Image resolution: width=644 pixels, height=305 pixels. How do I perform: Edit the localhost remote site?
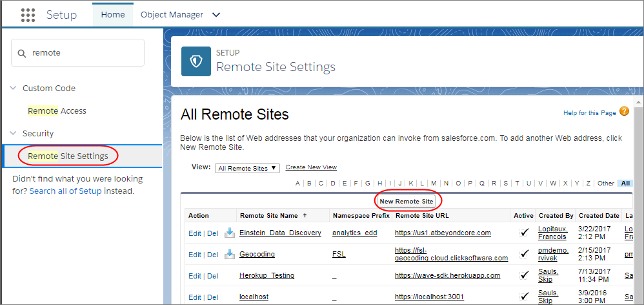[195, 297]
